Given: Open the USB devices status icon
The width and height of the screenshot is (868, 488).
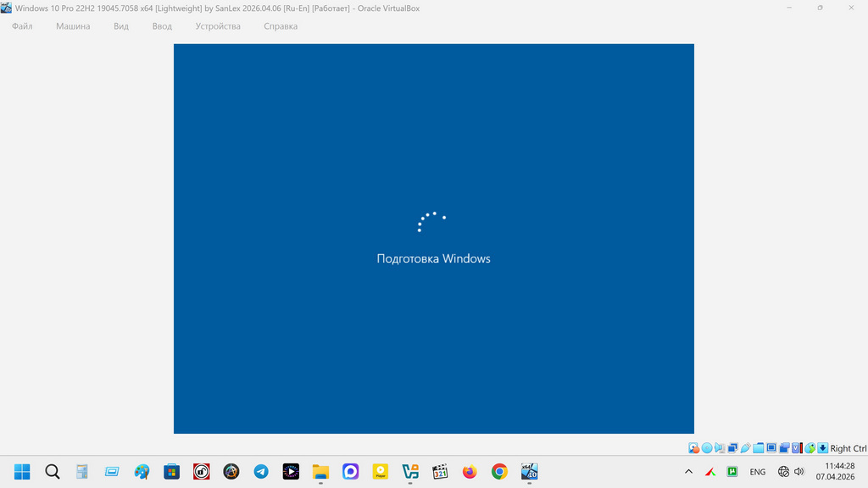Looking at the screenshot, I should click(746, 448).
